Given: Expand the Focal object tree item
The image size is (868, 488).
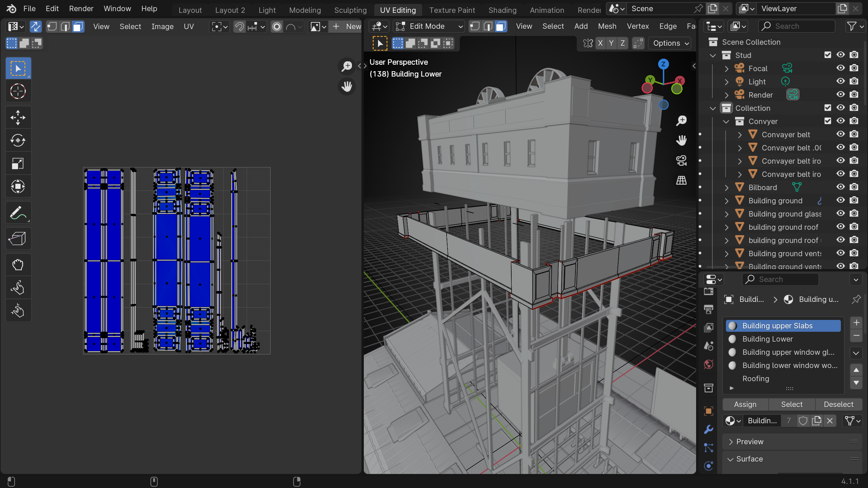Looking at the screenshot, I should point(726,68).
